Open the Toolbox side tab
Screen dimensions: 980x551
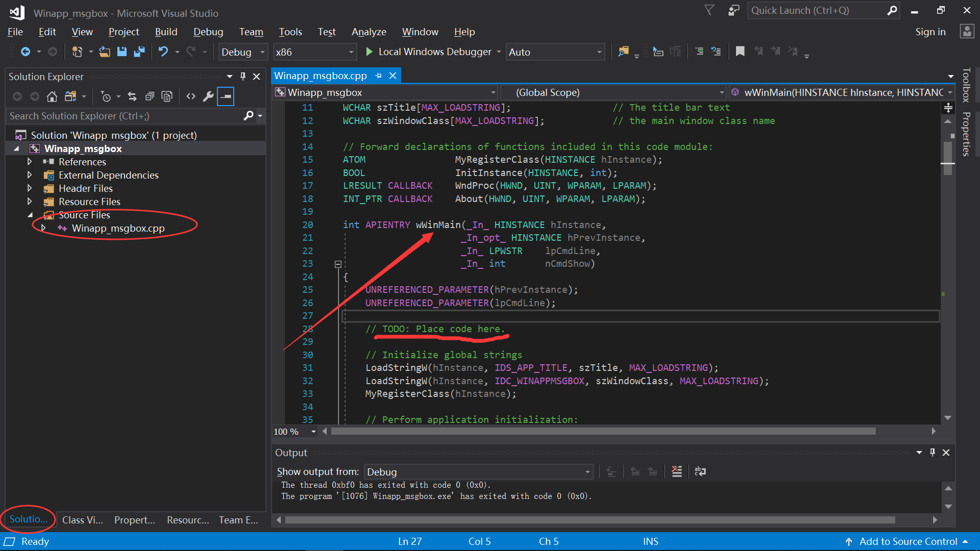tap(966, 85)
